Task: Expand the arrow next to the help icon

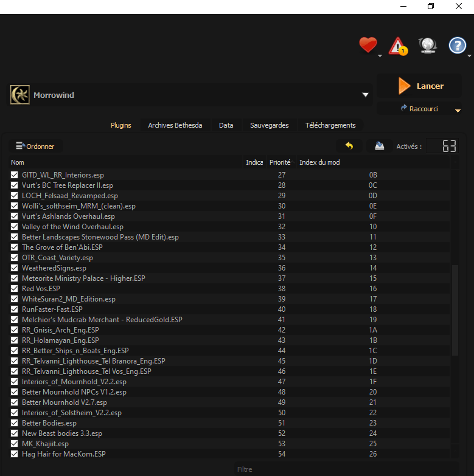Action: tap(470, 55)
